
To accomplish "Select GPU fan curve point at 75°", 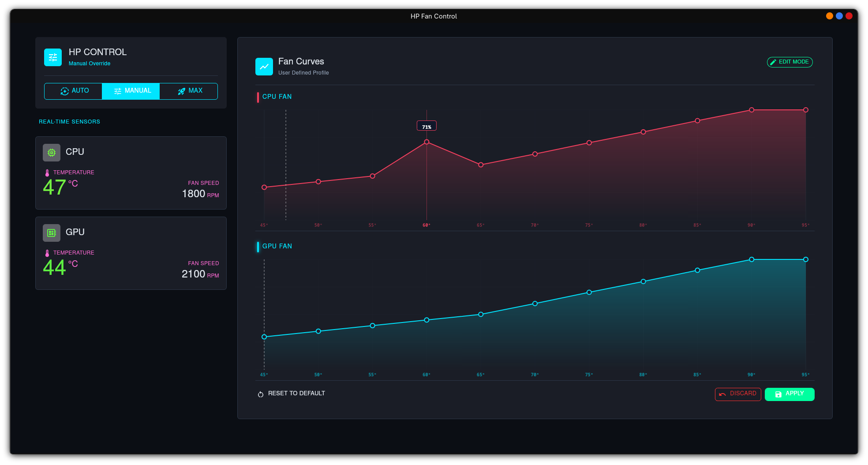I will pos(589,292).
